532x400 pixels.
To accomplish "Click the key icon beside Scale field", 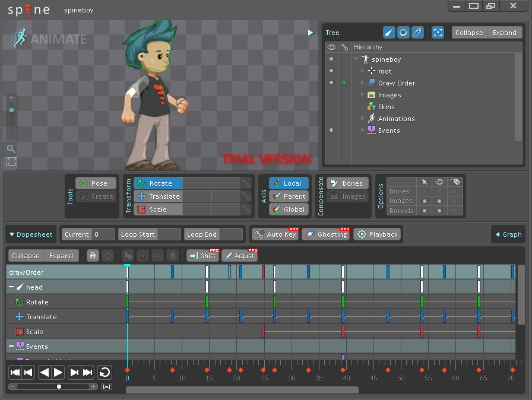I will [246, 209].
